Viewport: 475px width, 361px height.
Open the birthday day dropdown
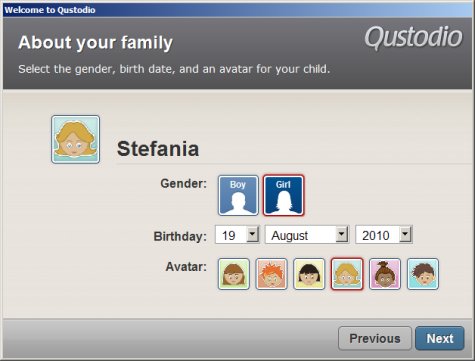pos(253,234)
